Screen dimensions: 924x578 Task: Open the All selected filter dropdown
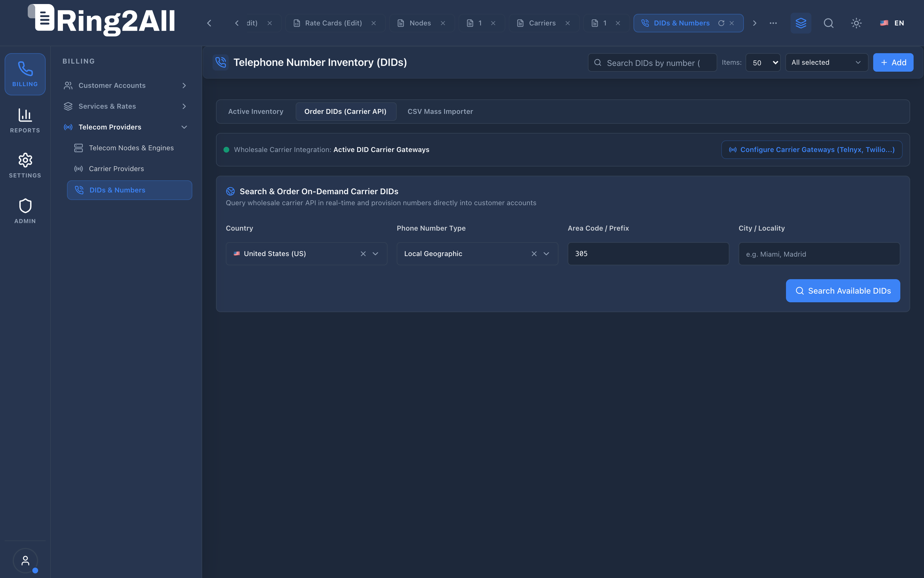click(827, 62)
